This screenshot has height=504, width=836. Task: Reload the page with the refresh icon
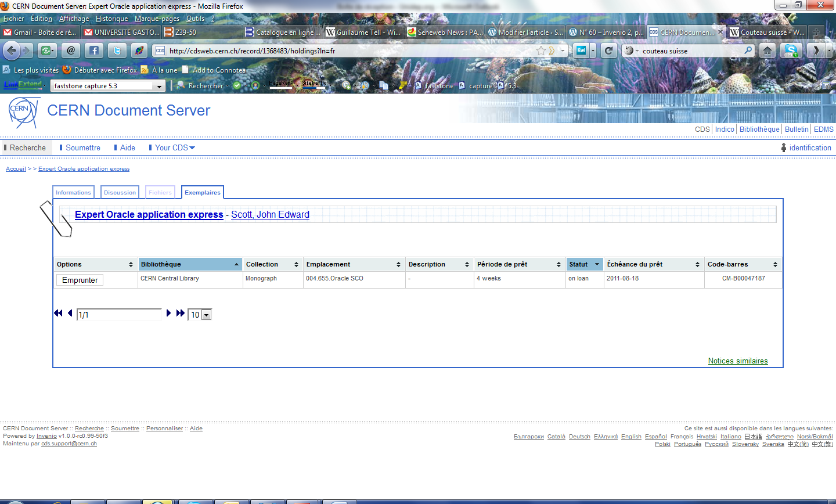pos(608,51)
